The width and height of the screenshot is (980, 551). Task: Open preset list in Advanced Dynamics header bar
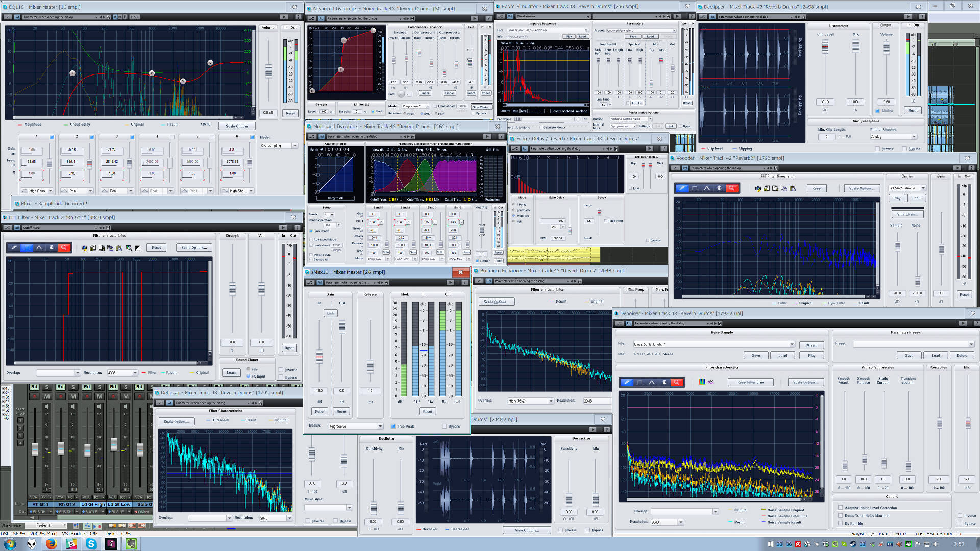pyautogui.click(x=401, y=18)
